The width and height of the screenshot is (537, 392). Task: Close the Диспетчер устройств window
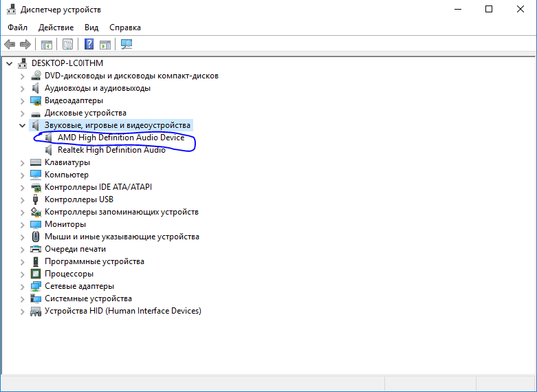tap(520, 9)
